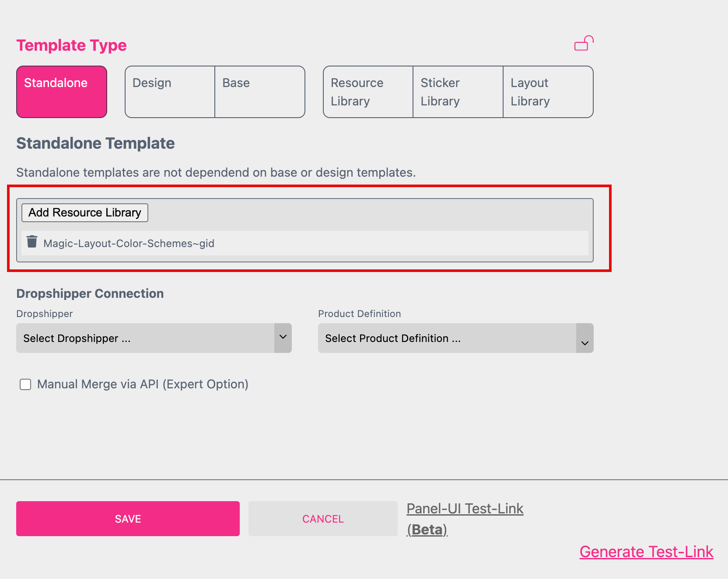Open the Select Dropshipper dropdown
The image size is (728, 579).
[x=154, y=338]
